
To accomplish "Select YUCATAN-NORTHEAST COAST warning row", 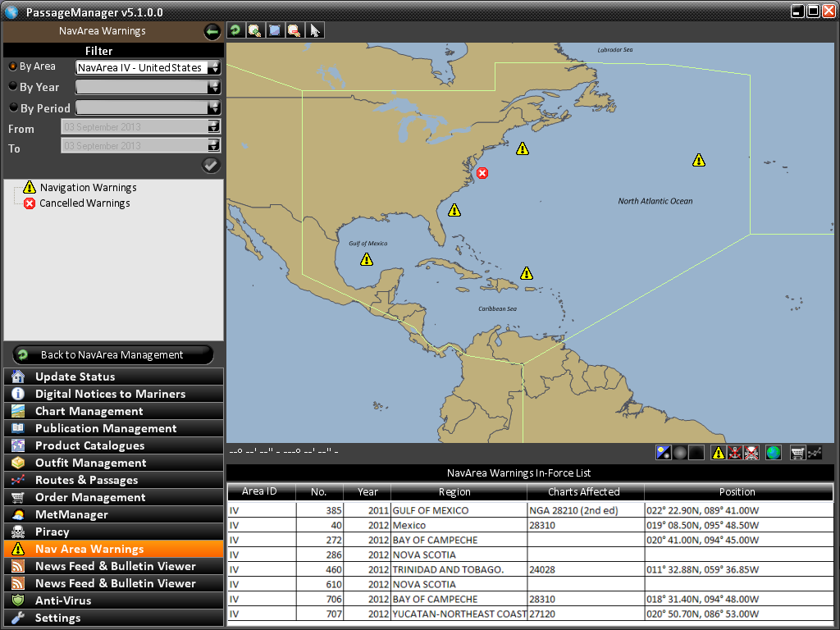I will point(531,614).
